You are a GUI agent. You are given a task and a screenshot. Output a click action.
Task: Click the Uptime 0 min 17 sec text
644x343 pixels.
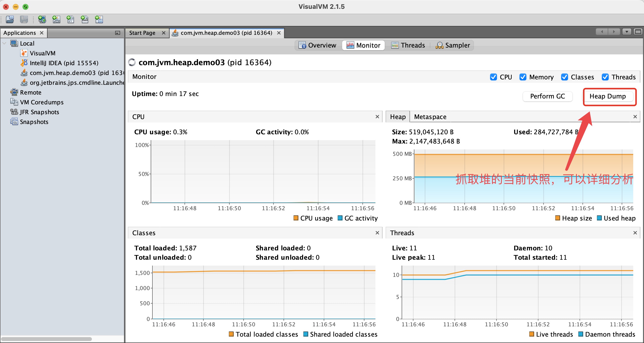[165, 94]
